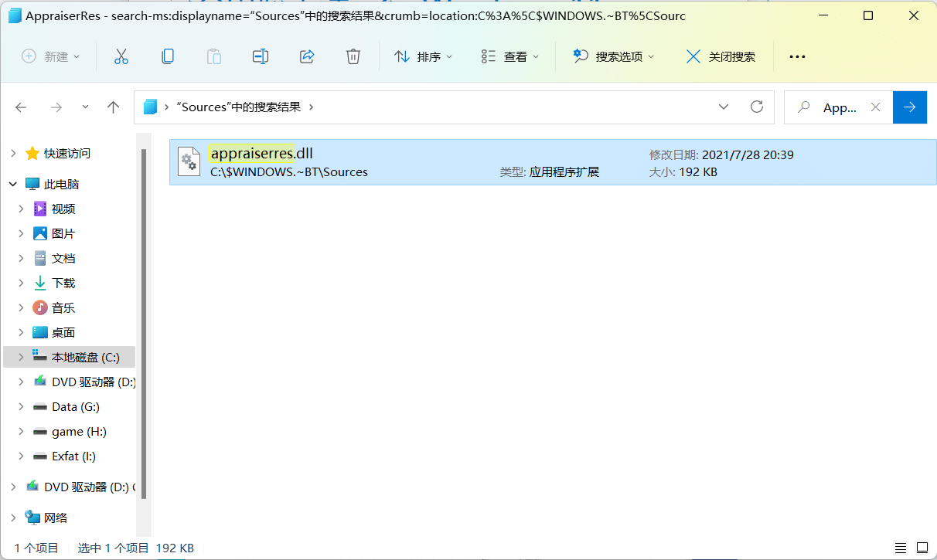Click the Delete trash can icon

tap(353, 56)
